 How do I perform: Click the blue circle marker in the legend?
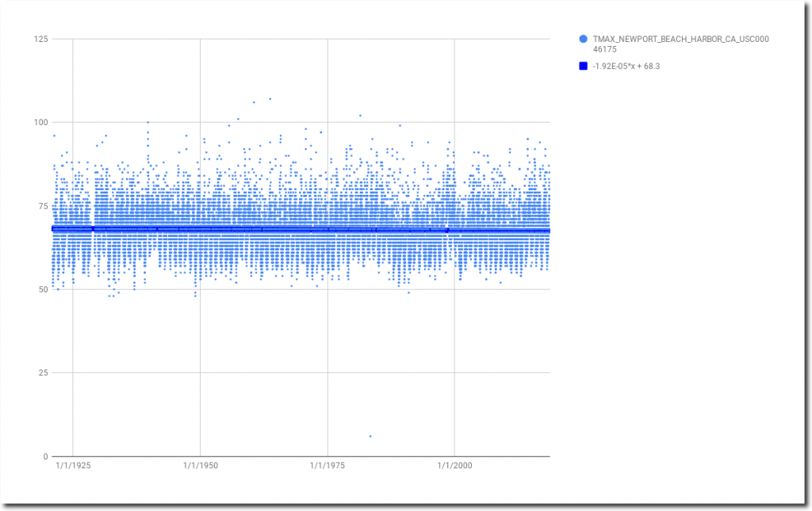coord(584,39)
